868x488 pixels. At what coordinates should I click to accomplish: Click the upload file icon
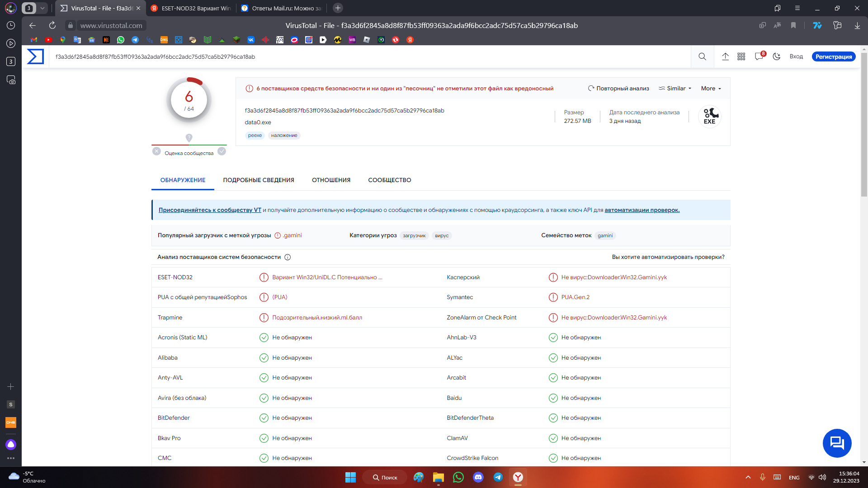coord(725,56)
